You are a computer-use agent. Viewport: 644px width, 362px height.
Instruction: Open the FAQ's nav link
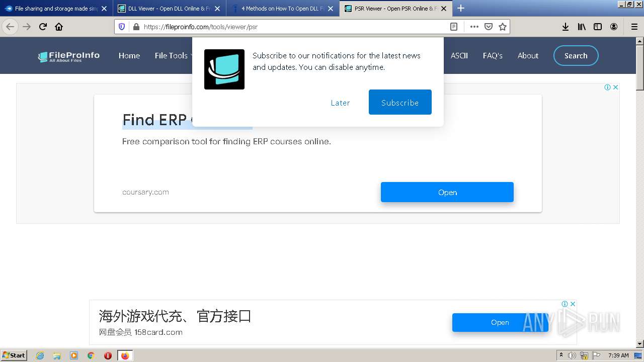point(493,56)
